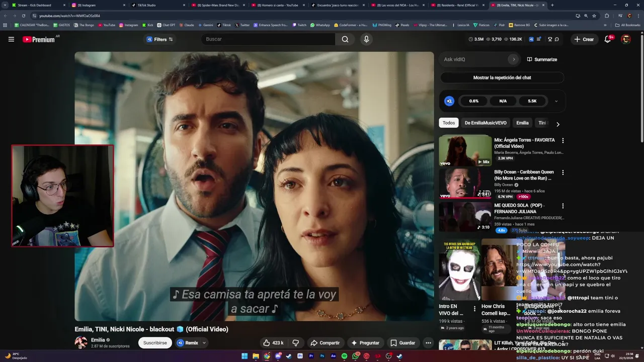644x362 pixels.
Task: Open the notifications bell
Action: [x=608, y=39]
